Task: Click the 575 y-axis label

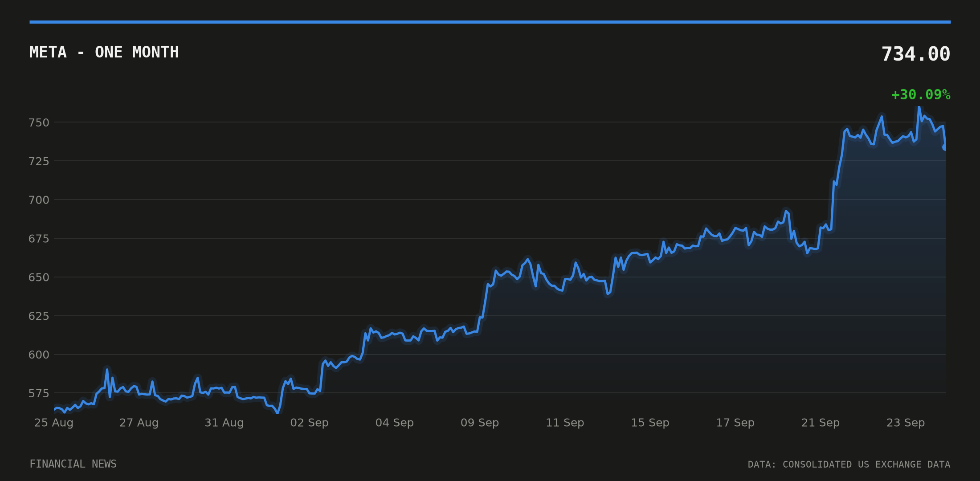Action: pyautogui.click(x=39, y=393)
